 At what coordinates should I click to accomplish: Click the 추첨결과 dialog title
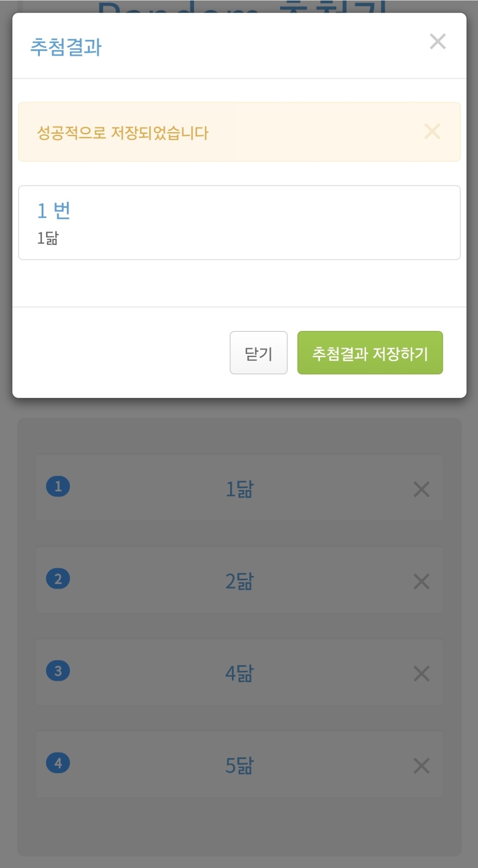coord(66,47)
